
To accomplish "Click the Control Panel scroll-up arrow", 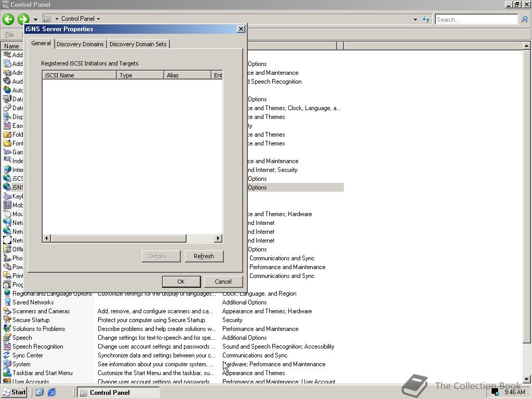I will (526, 46).
